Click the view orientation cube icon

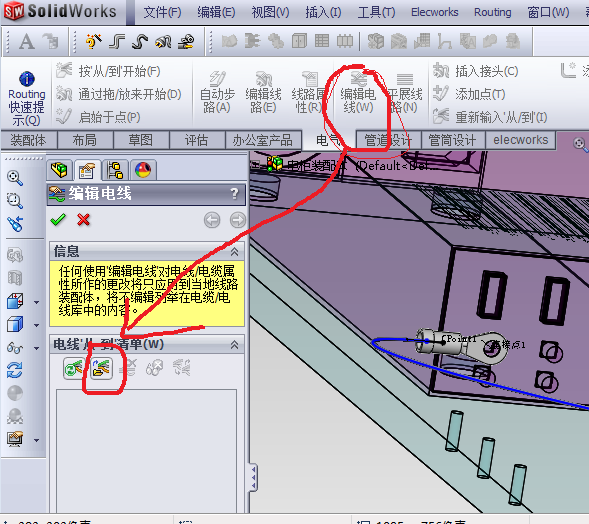click(15, 301)
